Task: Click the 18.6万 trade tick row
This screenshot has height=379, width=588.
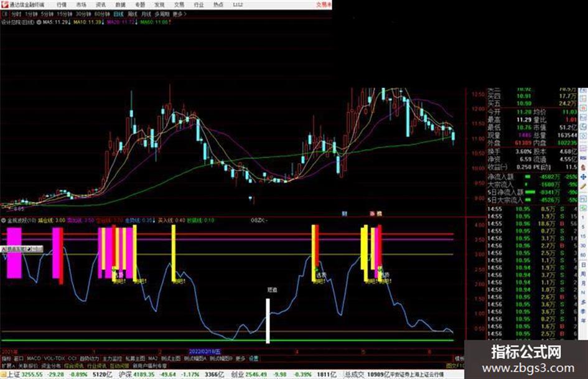Action: pyautogui.click(x=532, y=223)
